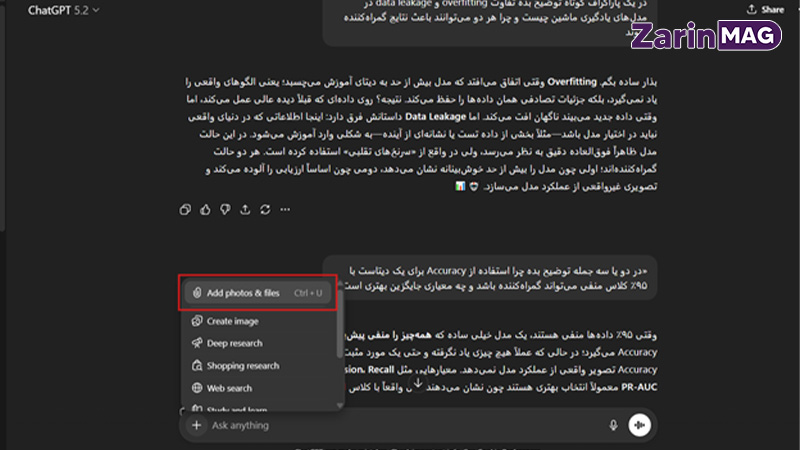
Task: Start voice mode with the waveform button
Action: pos(639,425)
